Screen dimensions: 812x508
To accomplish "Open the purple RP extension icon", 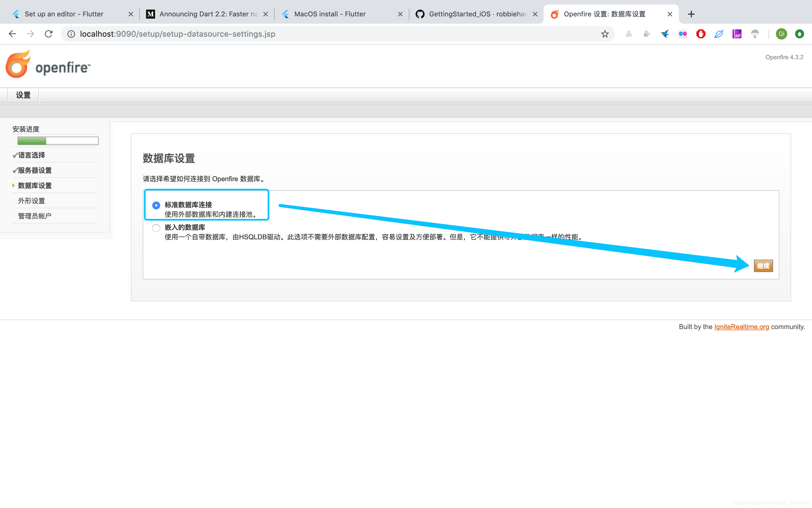I will (737, 34).
